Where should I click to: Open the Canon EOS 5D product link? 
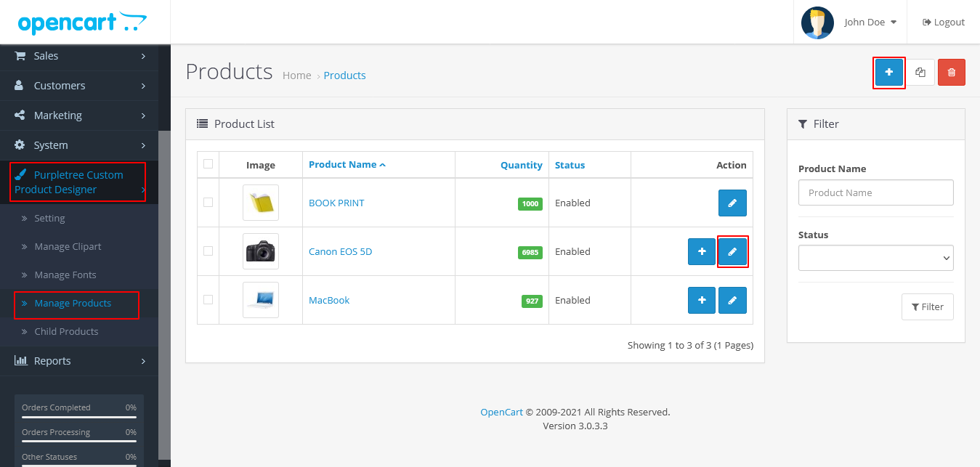coord(341,252)
